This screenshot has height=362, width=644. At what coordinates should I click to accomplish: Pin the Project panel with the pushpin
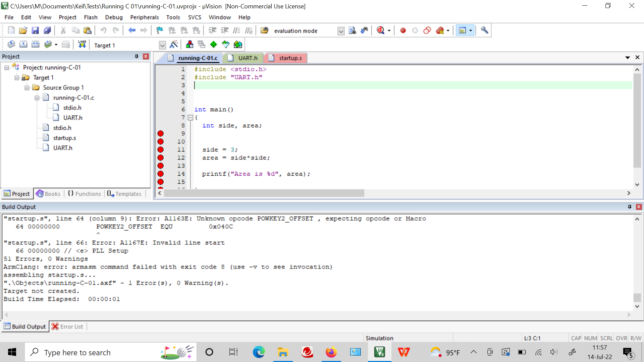tap(137, 56)
